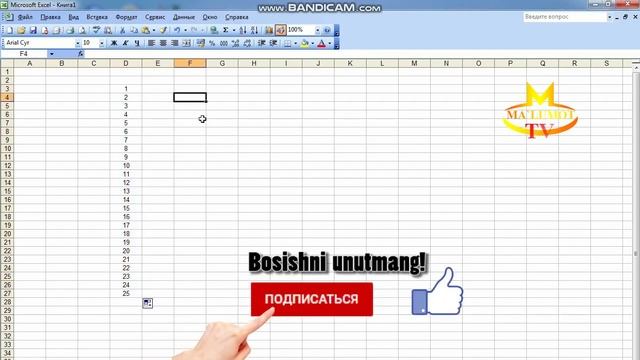This screenshot has height=360, width=640.
Task: Toggle italic К formatting
Action: pos(126,43)
